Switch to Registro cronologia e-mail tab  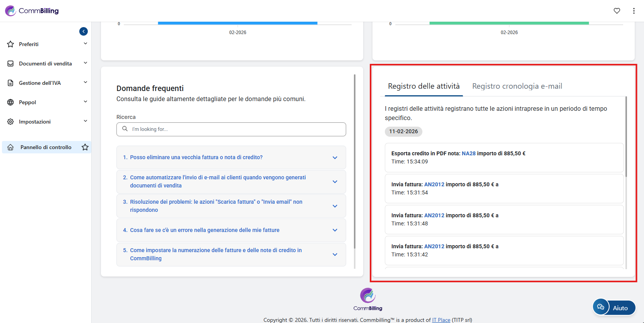517,86
